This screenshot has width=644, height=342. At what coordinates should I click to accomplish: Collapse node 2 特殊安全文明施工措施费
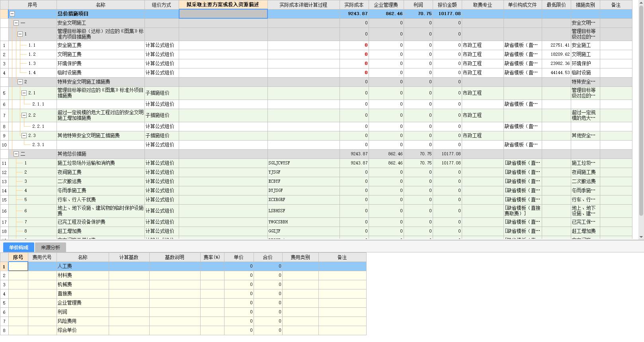[20, 82]
